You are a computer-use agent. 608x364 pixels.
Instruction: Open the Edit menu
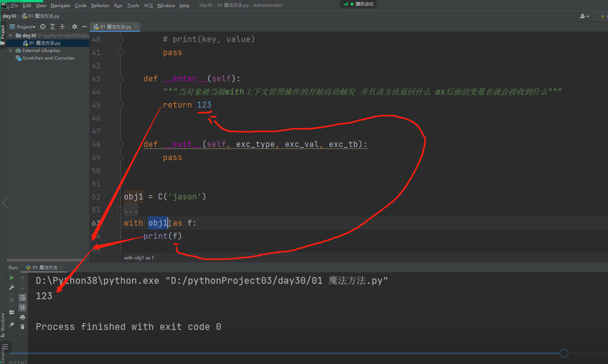[x=27, y=5]
